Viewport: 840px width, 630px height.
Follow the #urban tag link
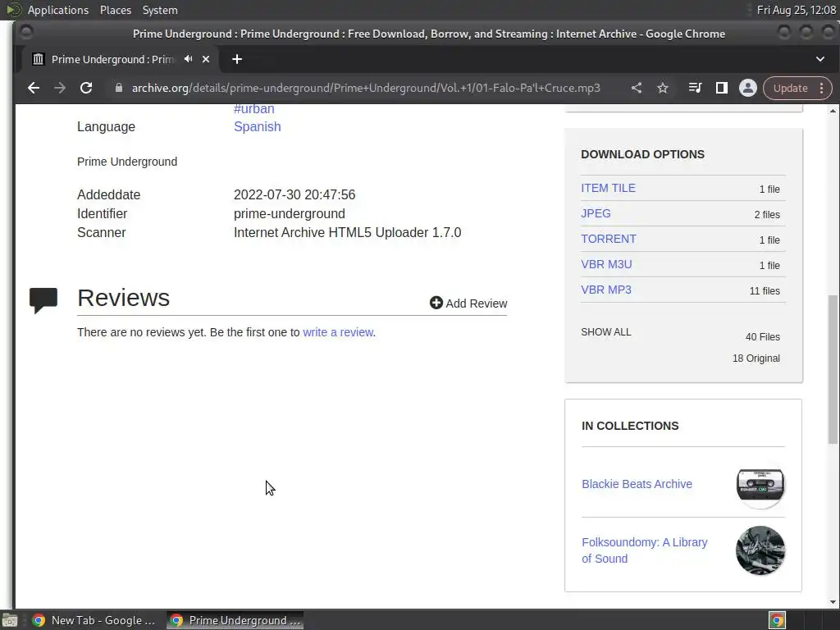click(254, 109)
